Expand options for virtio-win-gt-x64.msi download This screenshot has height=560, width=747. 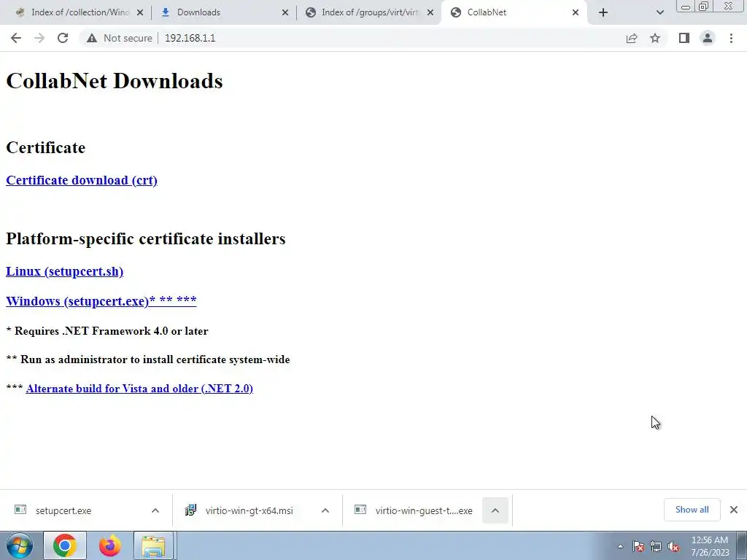(325, 510)
